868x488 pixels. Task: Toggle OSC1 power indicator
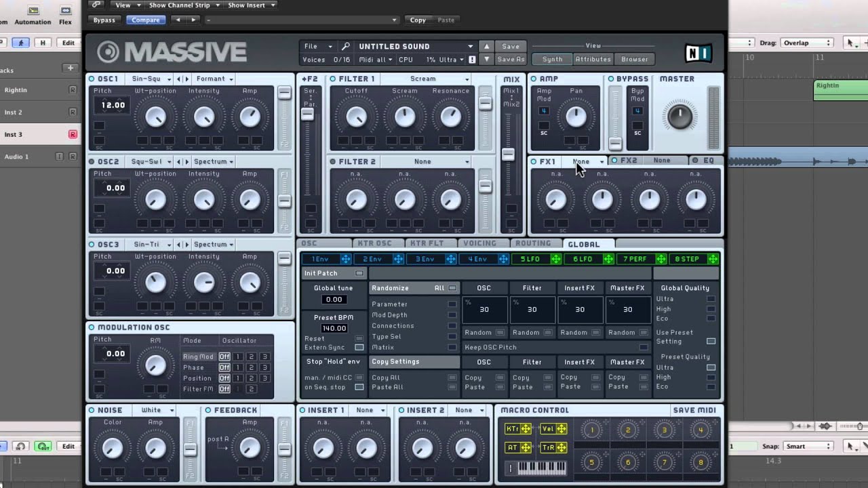(x=92, y=79)
